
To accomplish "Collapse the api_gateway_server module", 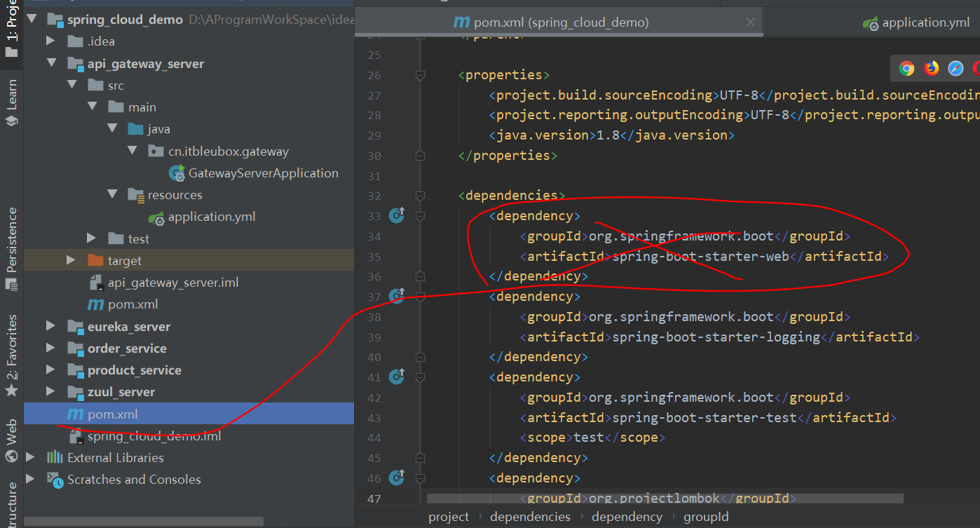I will pos(50,63).
